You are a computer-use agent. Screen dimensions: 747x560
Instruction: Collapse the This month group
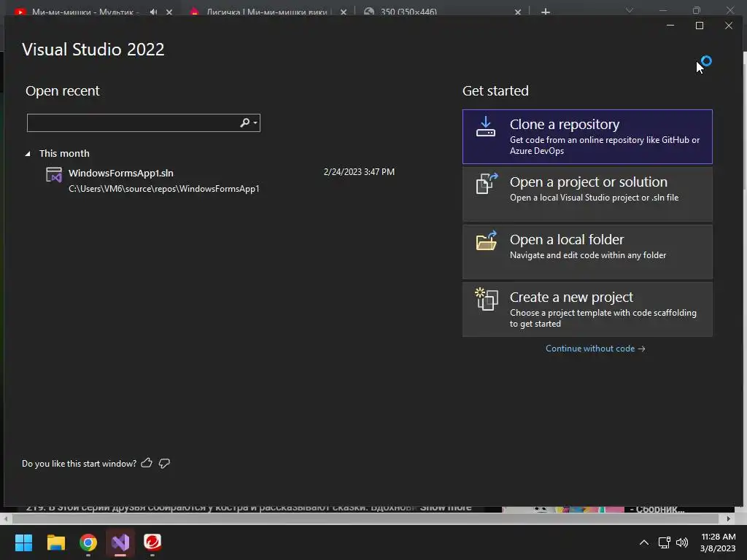pos(28,154)
